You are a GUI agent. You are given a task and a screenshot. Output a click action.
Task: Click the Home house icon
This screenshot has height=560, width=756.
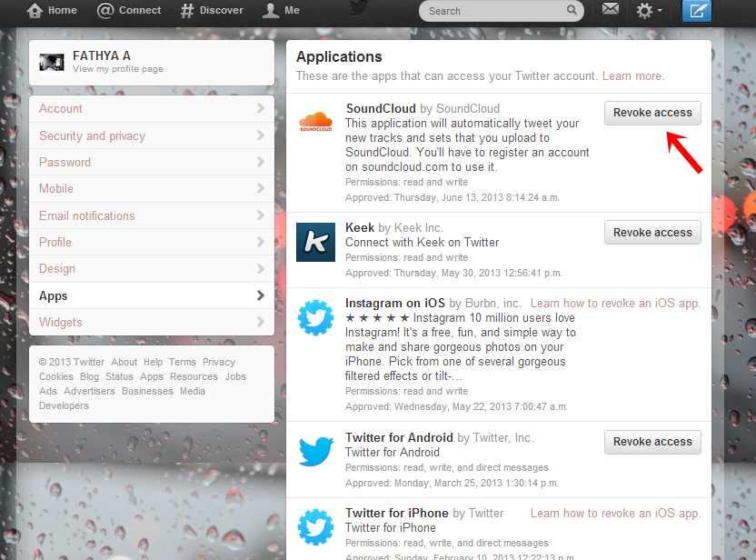tap(35, 10)
